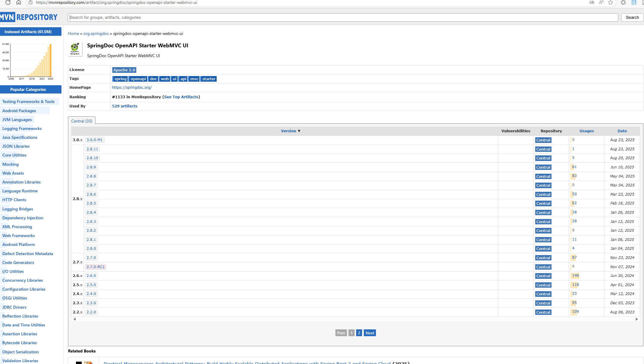View the 529 artifacts usage link
The width and height of the screenshot is (644, 364).
[x=125, y=106]
